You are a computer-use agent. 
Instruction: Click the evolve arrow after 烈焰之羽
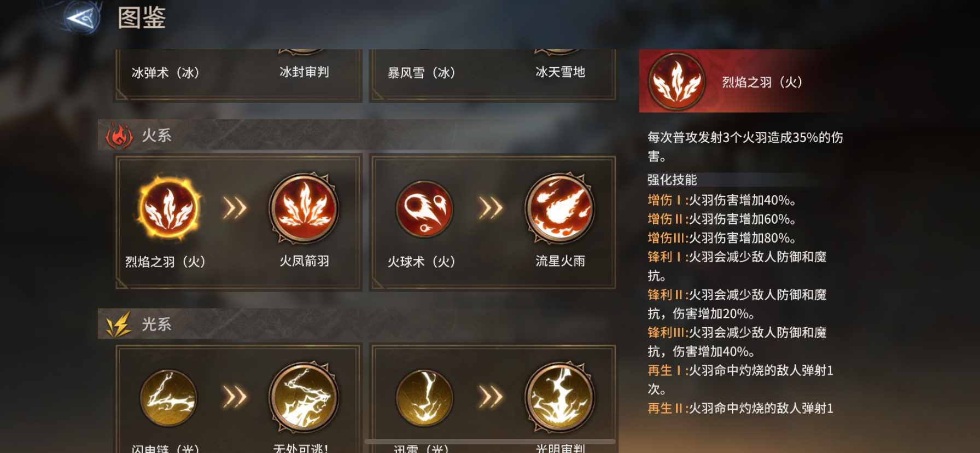point(235,208)
